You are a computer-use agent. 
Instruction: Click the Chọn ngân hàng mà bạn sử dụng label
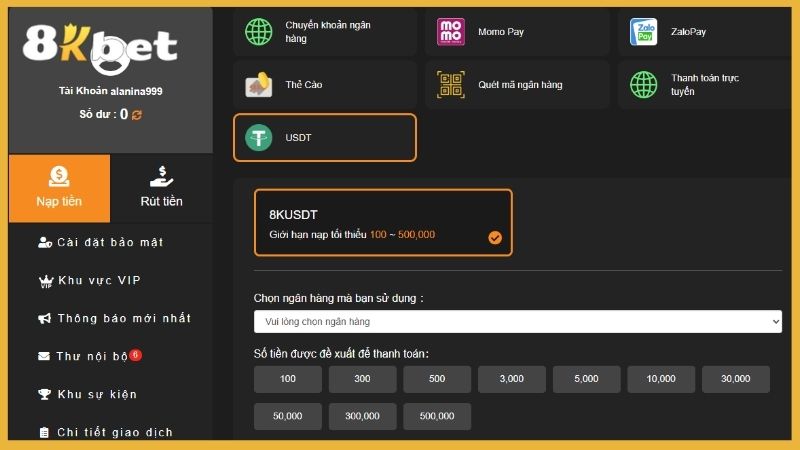point(339,298)
